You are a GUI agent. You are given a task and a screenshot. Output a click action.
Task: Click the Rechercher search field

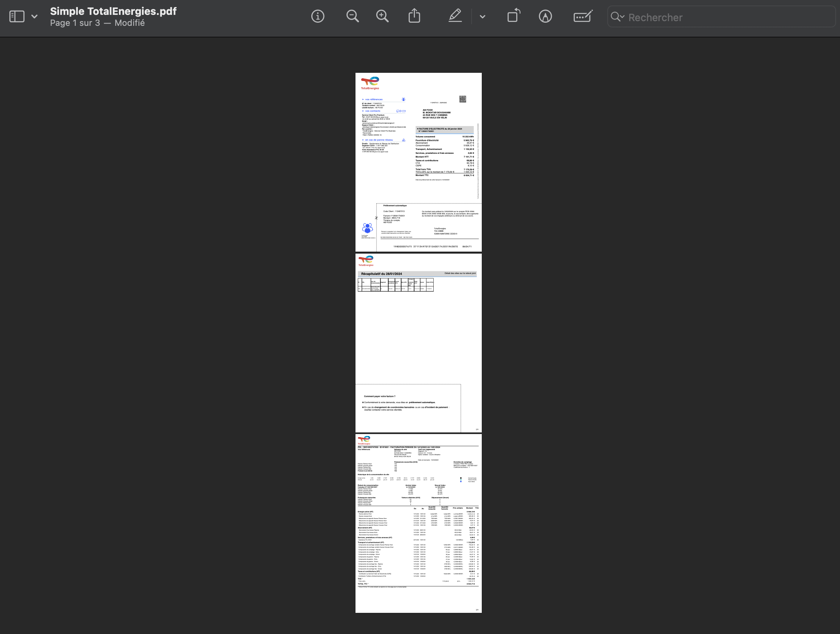[721, 17]
